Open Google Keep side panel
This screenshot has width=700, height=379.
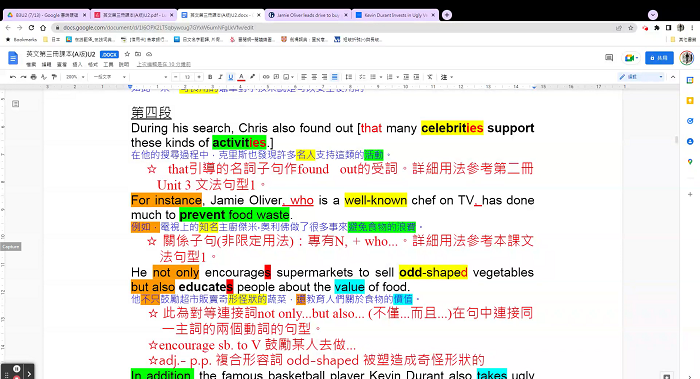tap(690, 101)
